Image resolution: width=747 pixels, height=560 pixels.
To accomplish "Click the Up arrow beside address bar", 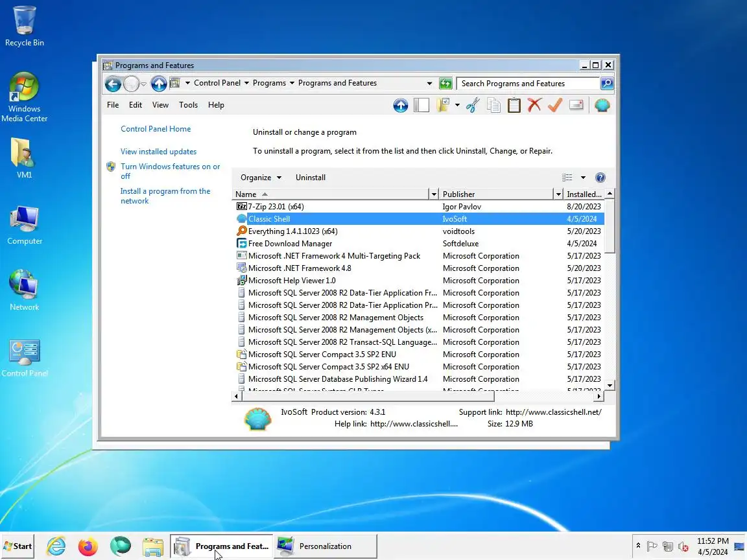I will pos(159,84).
